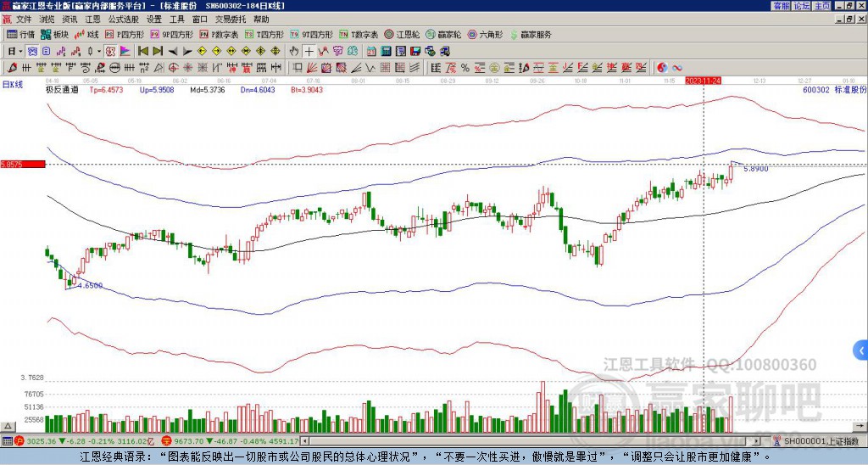Viewport: 868px width, 465px height.
Task: Click the 论坛 forum button
Action: 802,6
